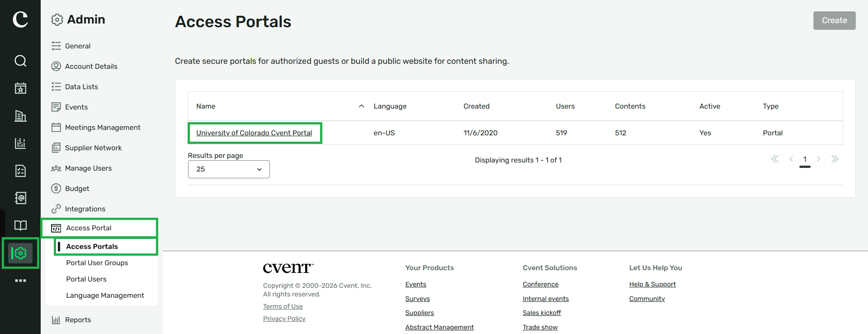Viewport: 868px width, 334px height.
Task: Click the Meetings Management calendar icon
Action: [x=56, y=127]
